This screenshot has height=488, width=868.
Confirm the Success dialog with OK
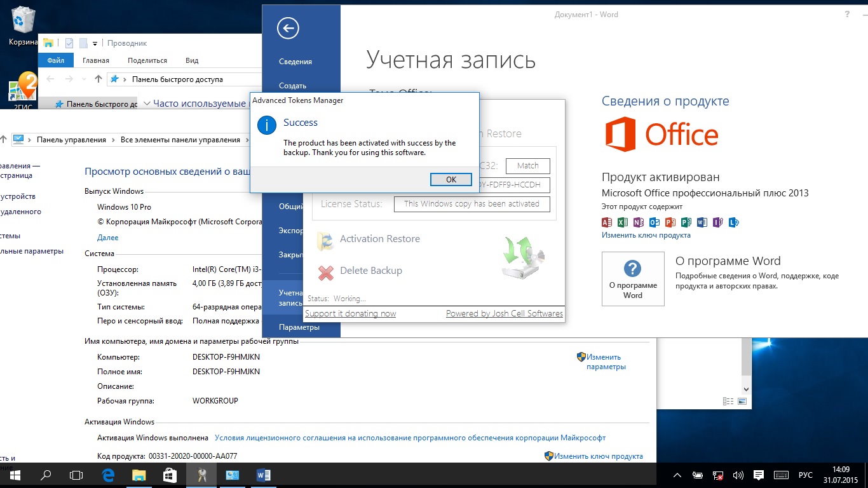[451, 179]
